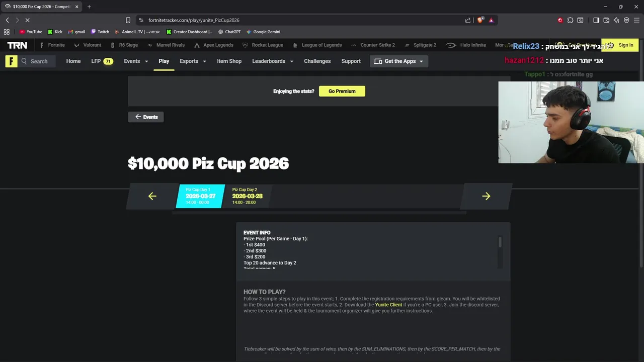Open the Kick bookmark
Viewport: 644px width, 362px height.
pos(55,32)
